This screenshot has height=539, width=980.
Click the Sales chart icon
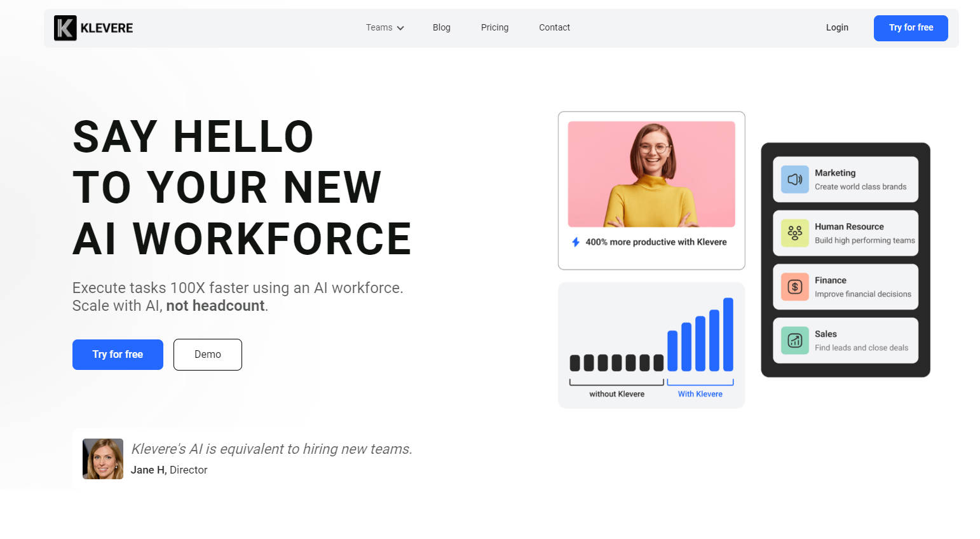point(794,341)
